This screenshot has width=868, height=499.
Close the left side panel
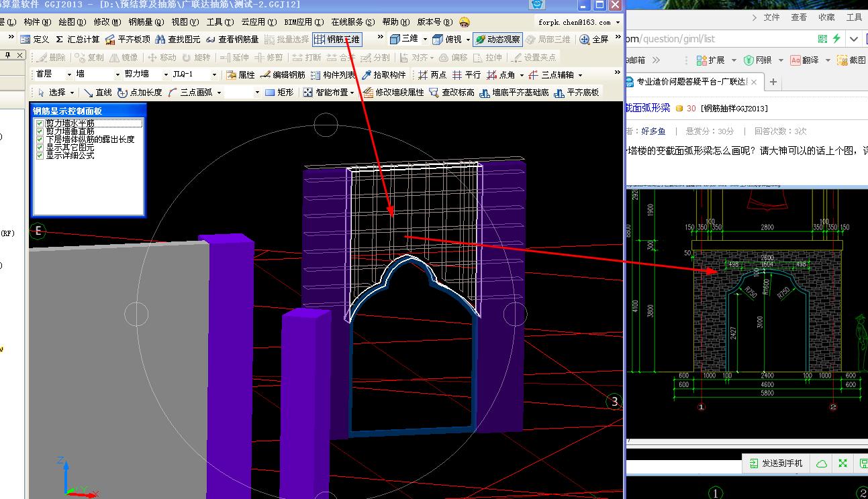[x=20, y=56]
